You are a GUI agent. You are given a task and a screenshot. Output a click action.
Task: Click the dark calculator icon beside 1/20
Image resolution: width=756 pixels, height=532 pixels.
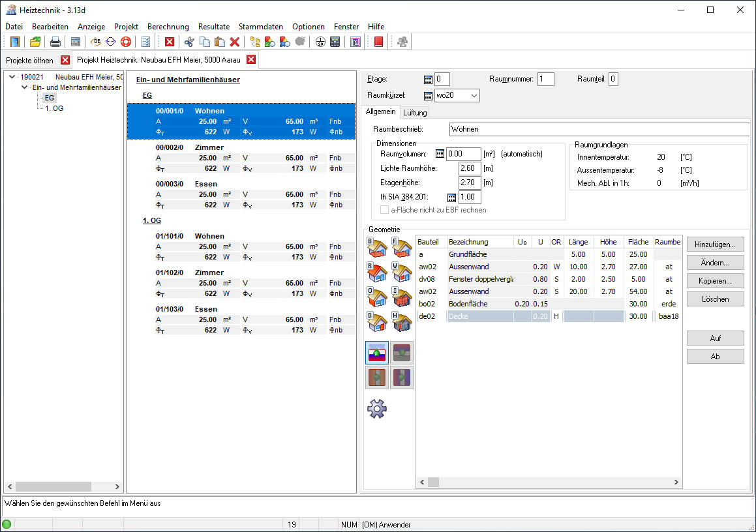335,42
